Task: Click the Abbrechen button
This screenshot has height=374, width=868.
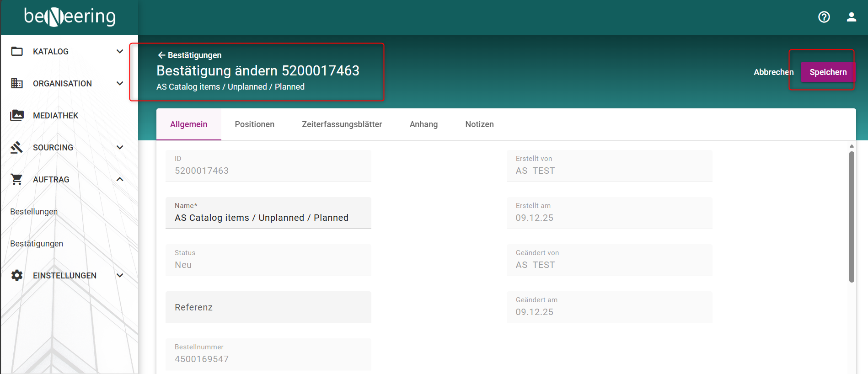Action: [x=773, y=72]
